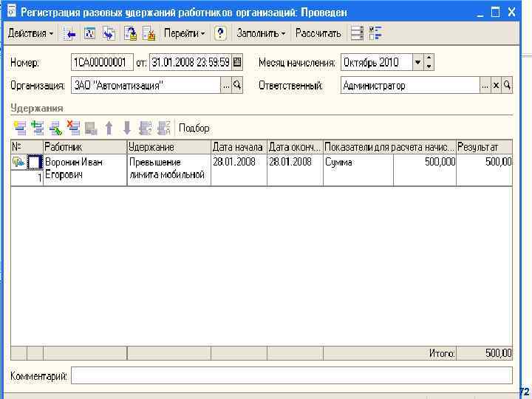
Task: Click row icon beside Воронин checkbox
Action: (19, 162)
